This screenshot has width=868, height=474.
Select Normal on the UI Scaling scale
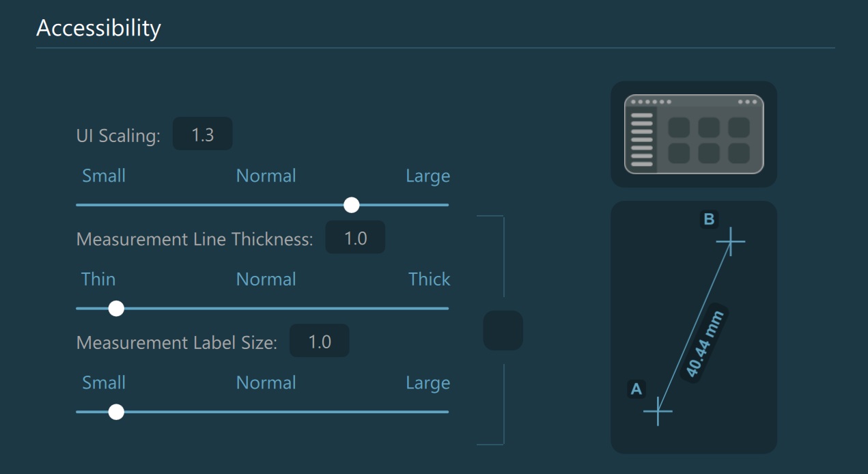point(266,176)
